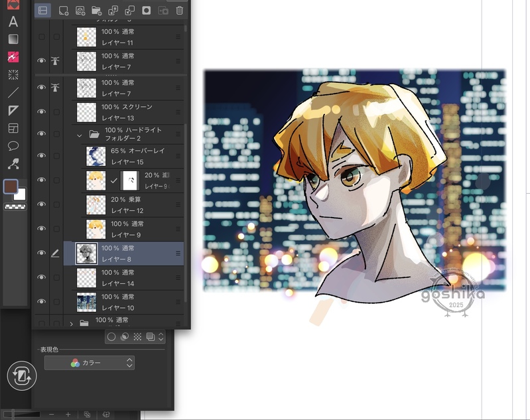Viewport: 530px width, 420px height.
Task: Click the レイヤー 8 grayscale thumbnail
Action: click(86, 253)
